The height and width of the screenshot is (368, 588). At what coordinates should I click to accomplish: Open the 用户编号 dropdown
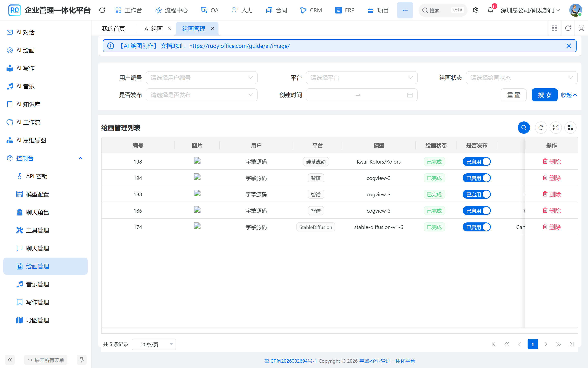202,78
